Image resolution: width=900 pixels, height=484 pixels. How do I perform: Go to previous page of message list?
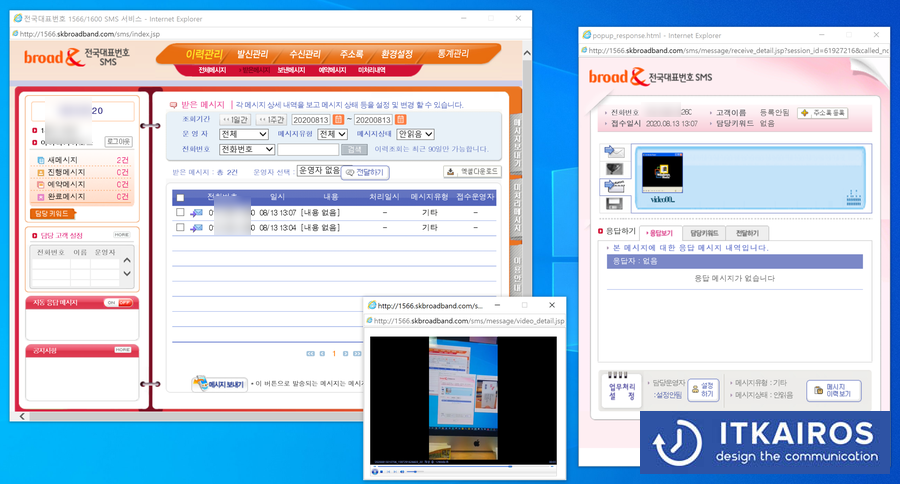pyautogui.click(x=322, y=354)
